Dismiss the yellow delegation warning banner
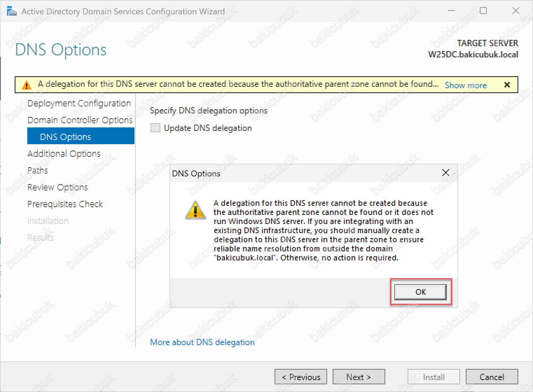Viewport: 533px width, 392px height. [507, 85]
